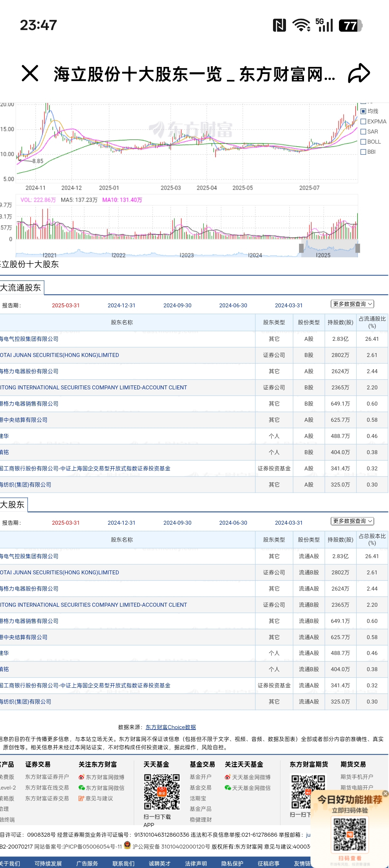389x868 pixels.
Task: Click the 2021 marker on timeline overview
Action: [50, 255]
